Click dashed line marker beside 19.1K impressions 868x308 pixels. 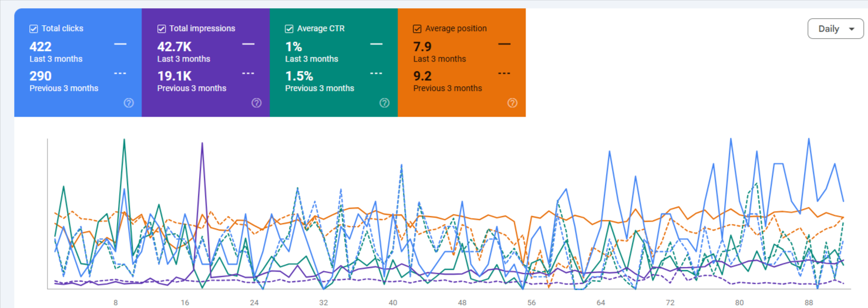pos(248,73)
